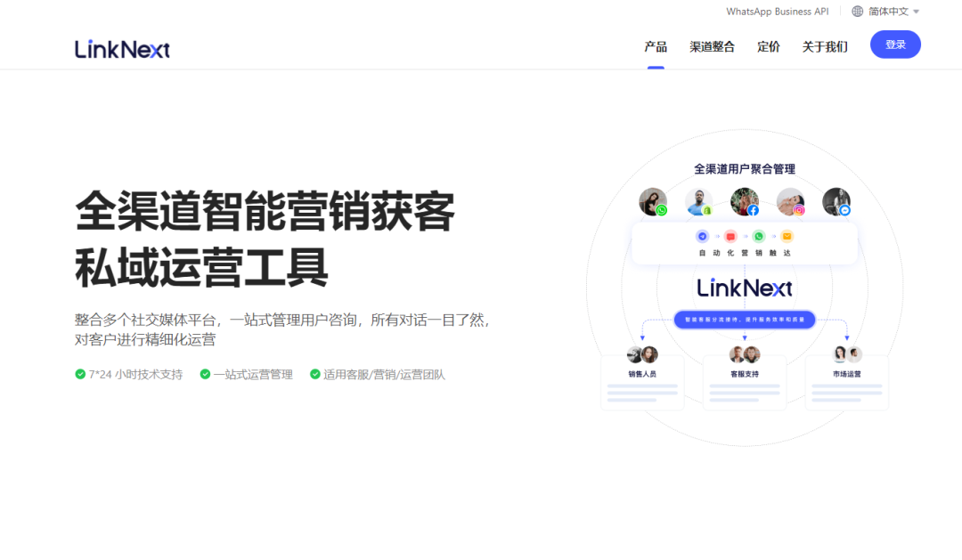Click the LinkNext logo inside the diagram
Viewport: 962px width, 560px height.
coord(744,288)
